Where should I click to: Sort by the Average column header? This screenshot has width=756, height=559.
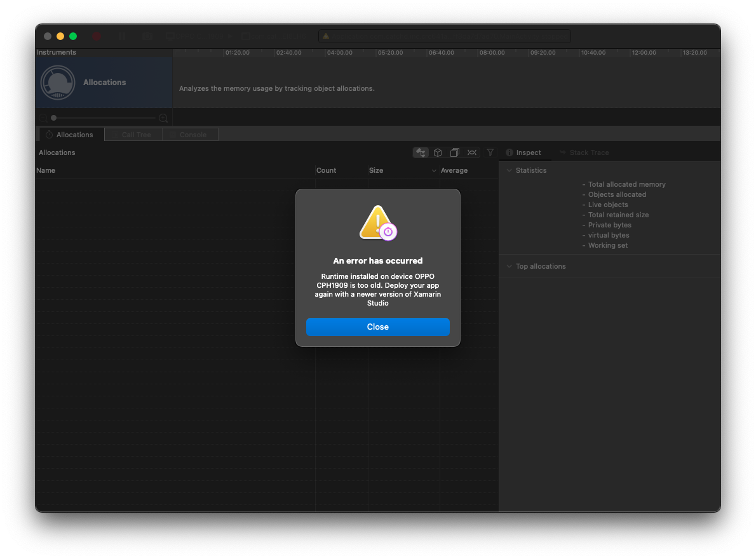click(454, 170)
